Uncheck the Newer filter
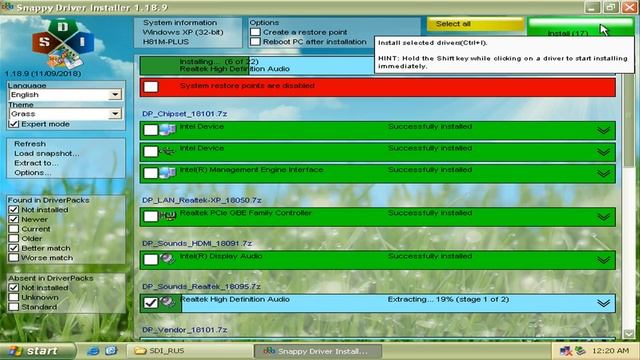 click(x=14, y=219)
